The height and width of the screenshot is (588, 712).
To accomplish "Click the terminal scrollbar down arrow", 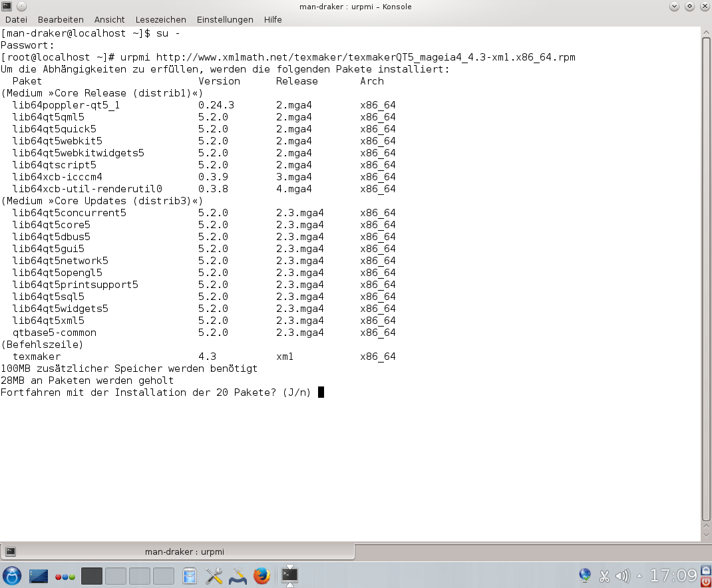I will coord(706,534).
